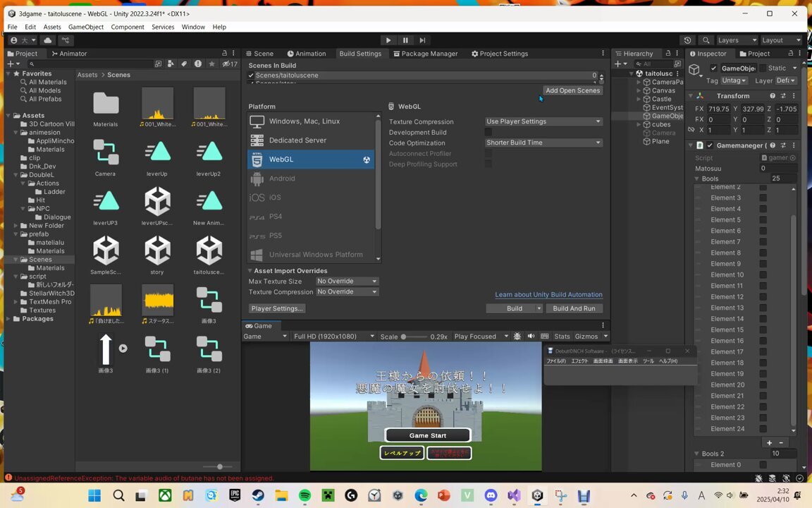Toggle the Game view keyboard shortcuts icon
The height and width of the screenshot is (508, 812).
coord(544,337)
